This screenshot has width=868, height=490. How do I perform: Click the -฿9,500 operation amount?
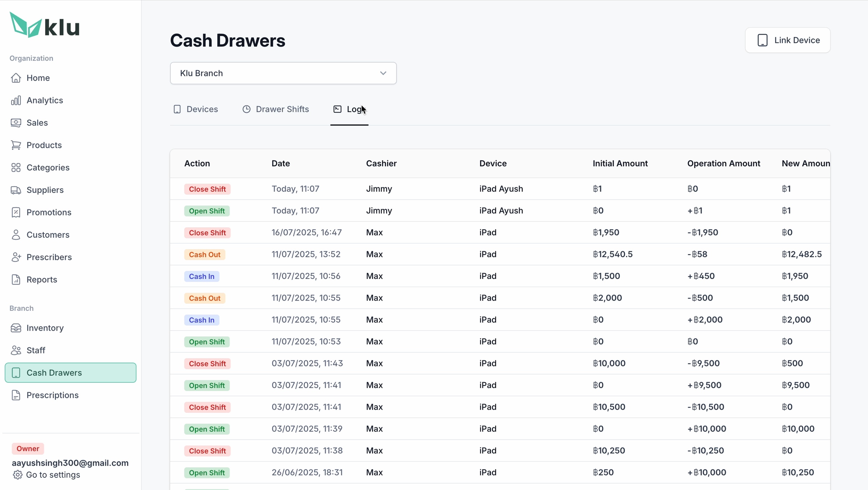point(703,363)
